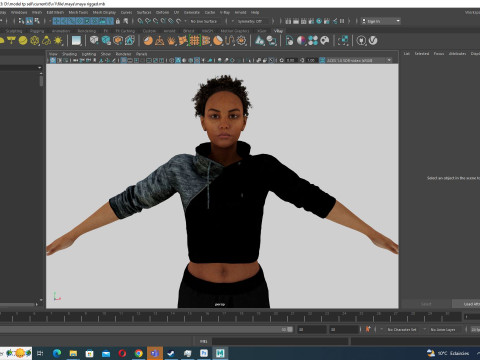Screen dimensions: 480x360
Task: Switch to the XGen shelf tab
Action: [x=262, y=31]
